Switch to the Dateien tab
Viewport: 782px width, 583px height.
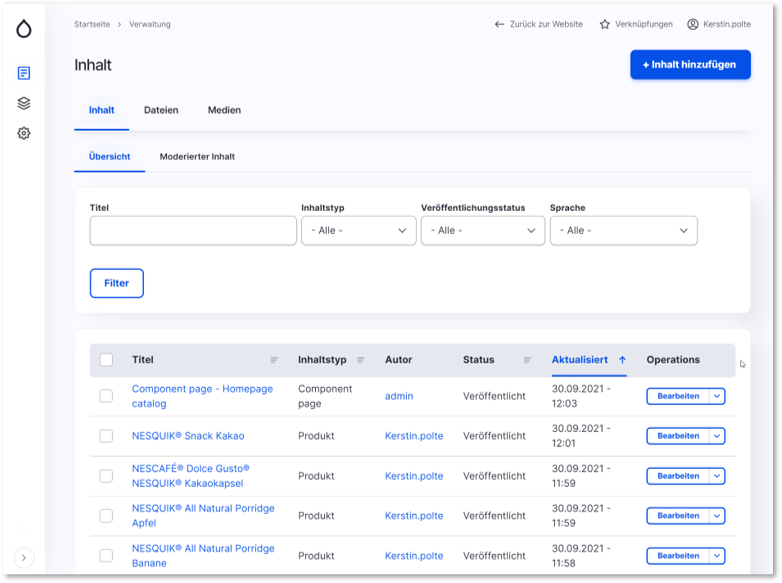point(161,110)
